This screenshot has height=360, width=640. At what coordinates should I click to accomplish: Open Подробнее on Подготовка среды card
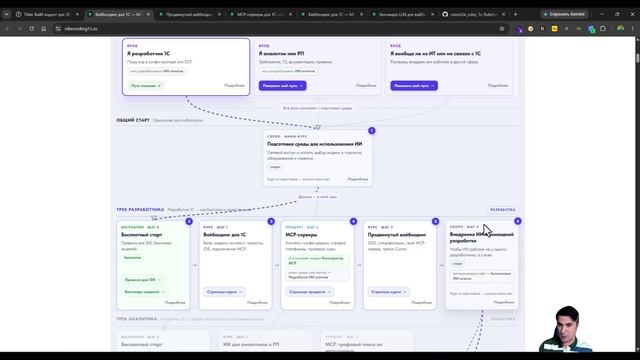click(x=358, y=179)
